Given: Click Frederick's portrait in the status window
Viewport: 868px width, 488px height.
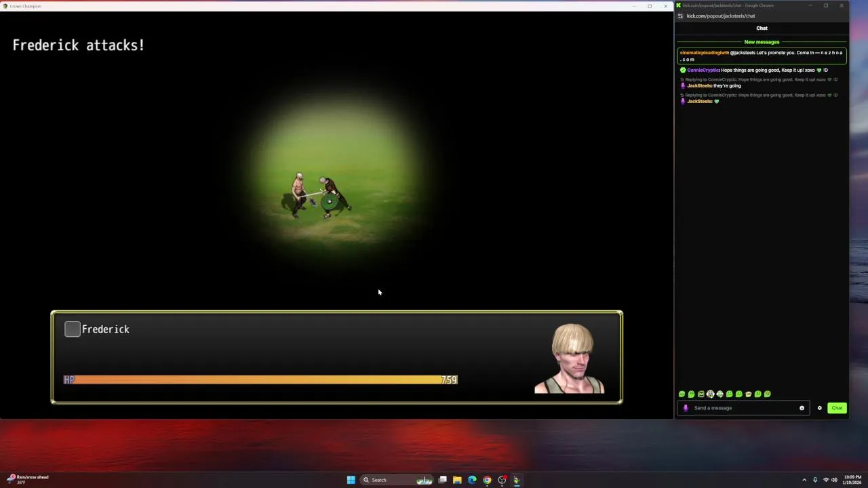Looking at the screenshot, I should [x=570, y=359].
